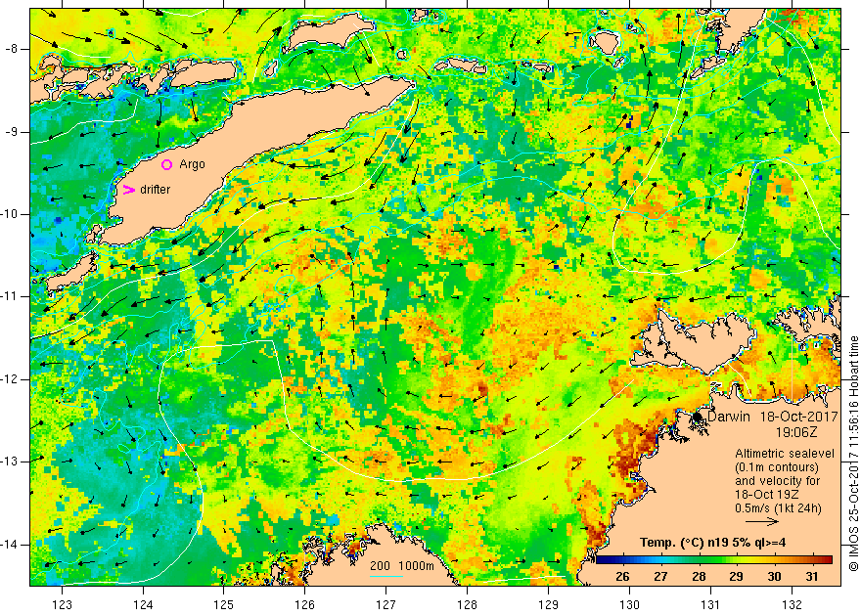Screen dimensions: 861x616
Task: Click the latitude axis label '-13'
Action: click(9, 462)
